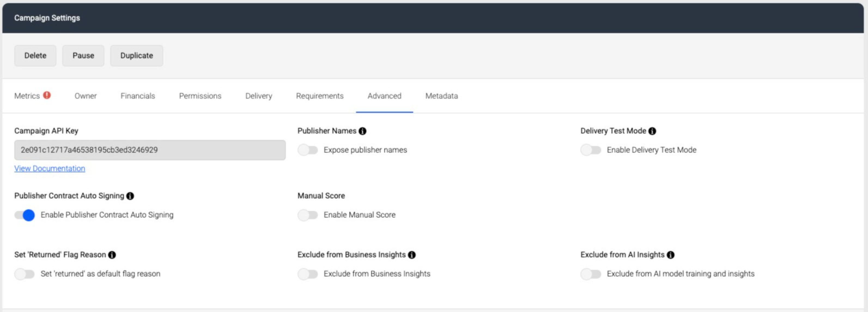Open the Publisher Names info icon
This screenshot has height=312, width=868.
coord(362,131)
